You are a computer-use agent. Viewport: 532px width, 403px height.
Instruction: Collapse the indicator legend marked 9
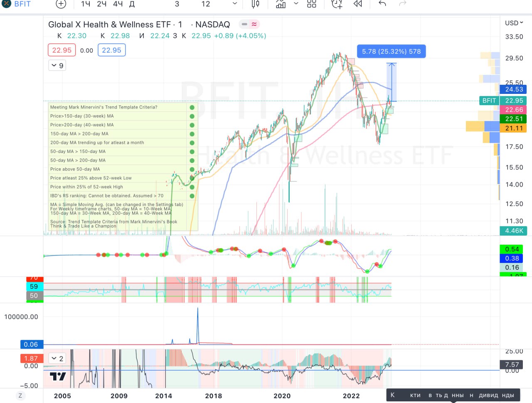pyautogui.click(x=57, y=65)
